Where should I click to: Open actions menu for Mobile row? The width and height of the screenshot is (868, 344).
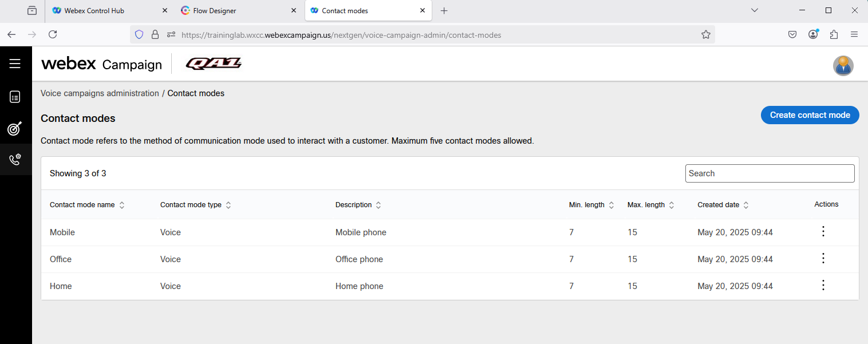823,232
